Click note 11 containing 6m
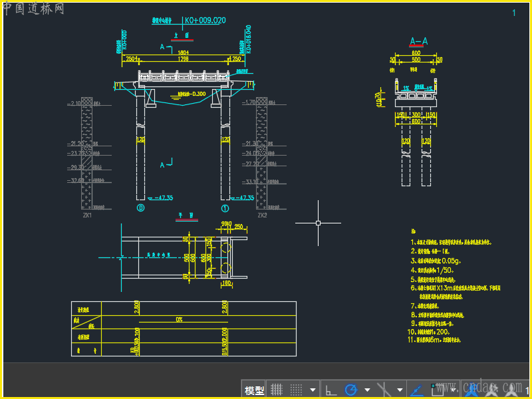This screenshot has width=532, height=399. [x=434, y=340]
